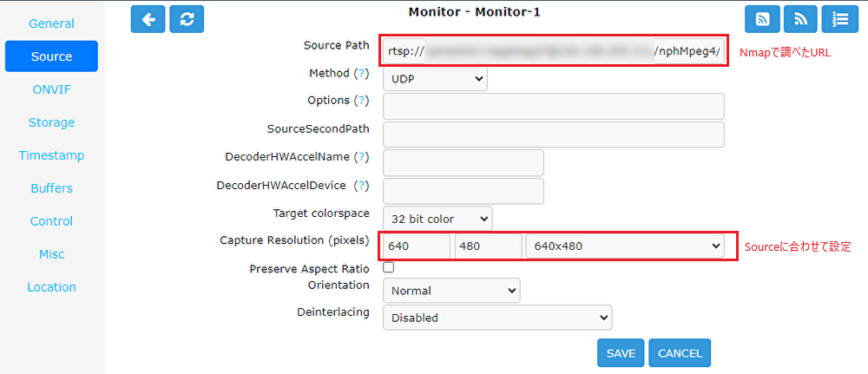This screenshot has width=868, height=374.
Task: Open the Method dropdown showing UDP
Action: [x=435, y=79]
